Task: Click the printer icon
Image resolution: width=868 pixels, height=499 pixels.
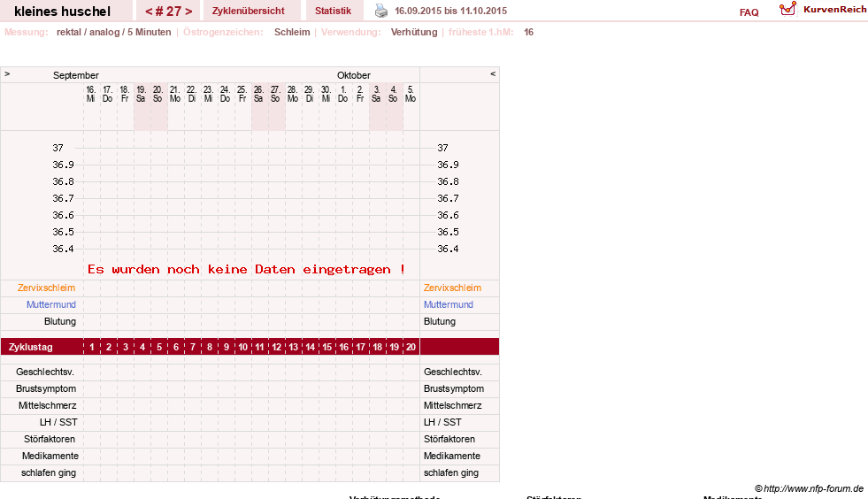Action: (x=381, y=11)
